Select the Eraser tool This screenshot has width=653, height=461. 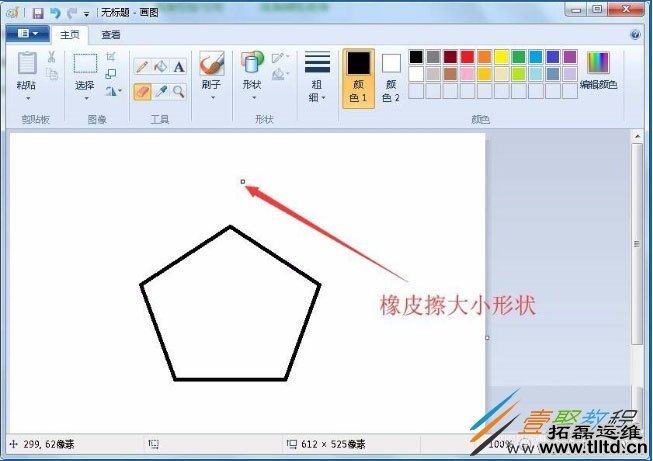click(x=142, y=92)
